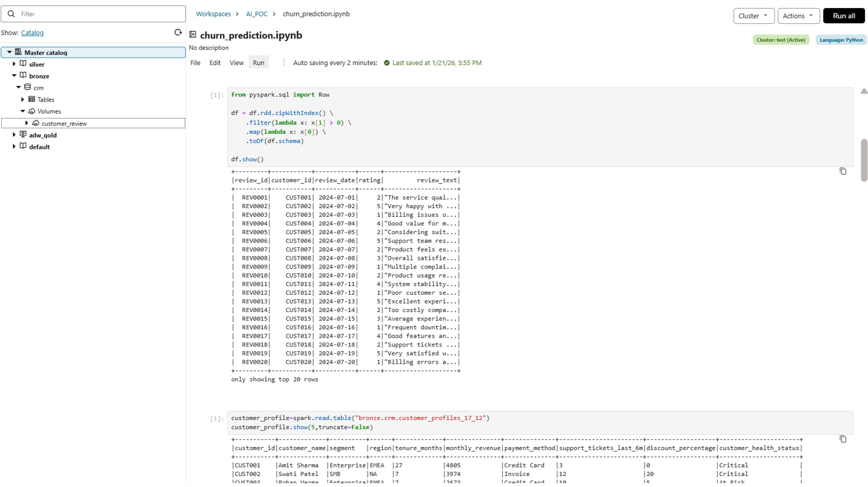Click the customer_review volume icon
Screen dimensions: 868x487
tap(36, 123)
